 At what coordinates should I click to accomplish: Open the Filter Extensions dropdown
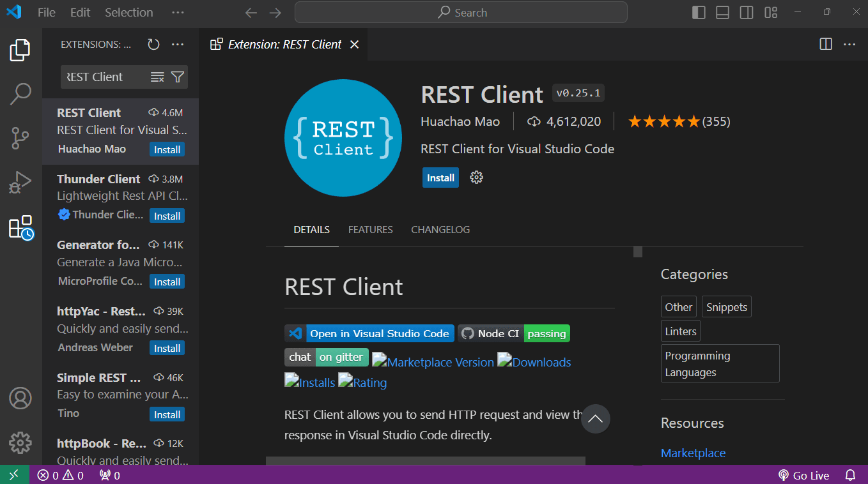click(x=177, y=77)
